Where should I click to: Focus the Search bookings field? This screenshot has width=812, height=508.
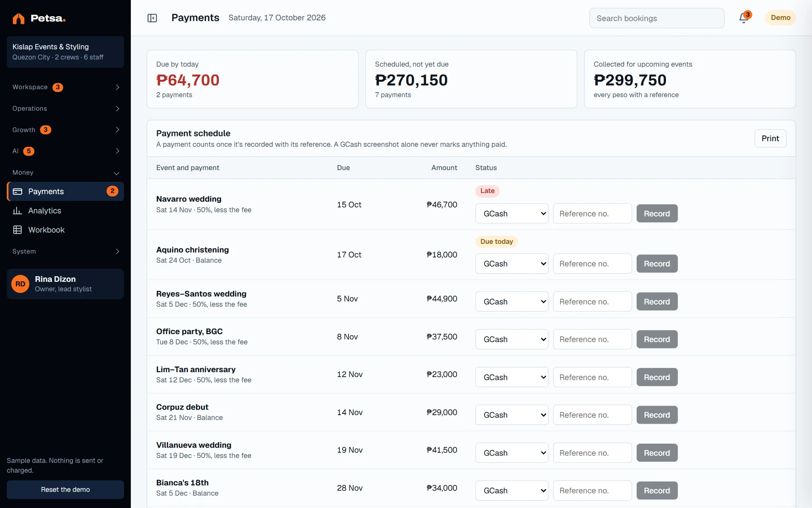(x=657, y=18)
